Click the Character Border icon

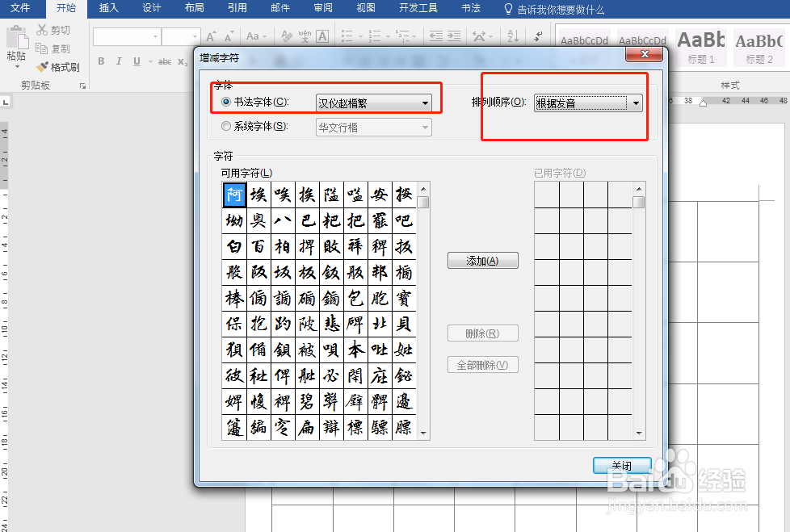click(321, 37)
